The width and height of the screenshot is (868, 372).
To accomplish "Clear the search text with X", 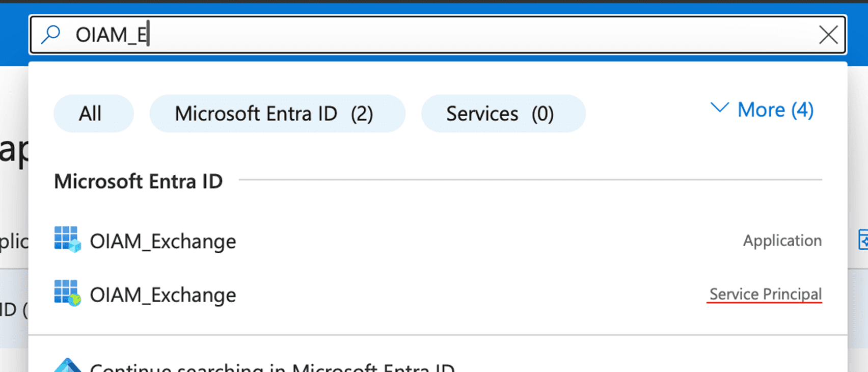I will (x=828, y=35).
